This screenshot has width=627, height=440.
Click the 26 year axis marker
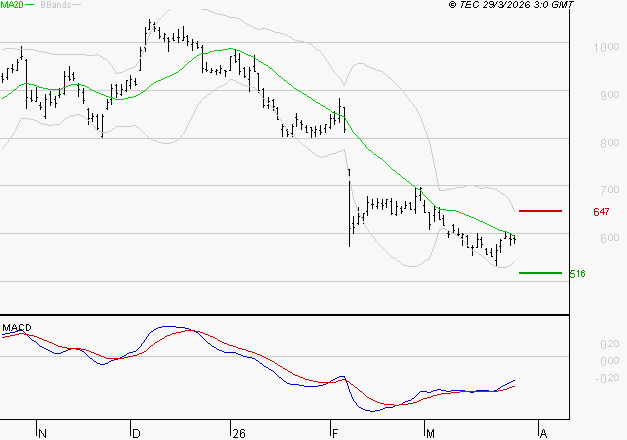[x=239, y=434]
